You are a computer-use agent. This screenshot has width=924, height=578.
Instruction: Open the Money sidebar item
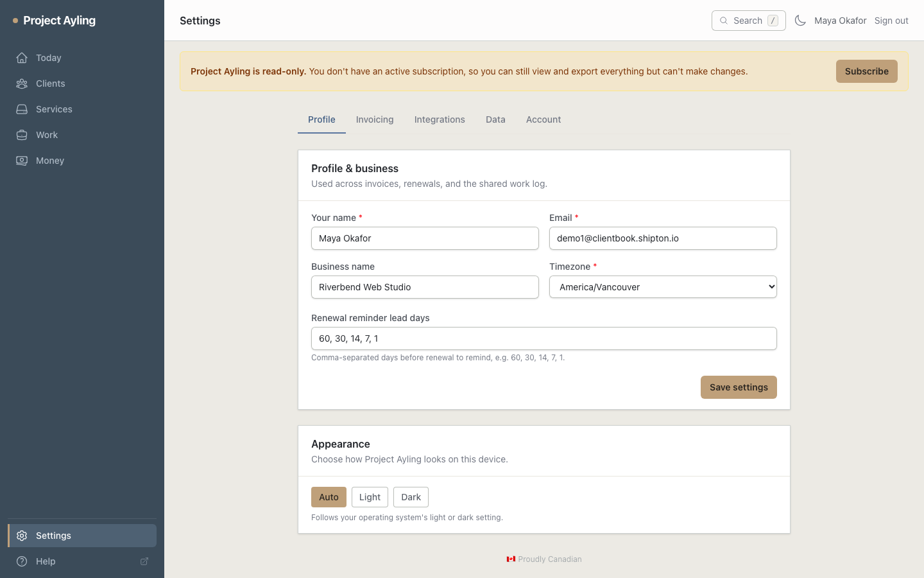point(82,161)
